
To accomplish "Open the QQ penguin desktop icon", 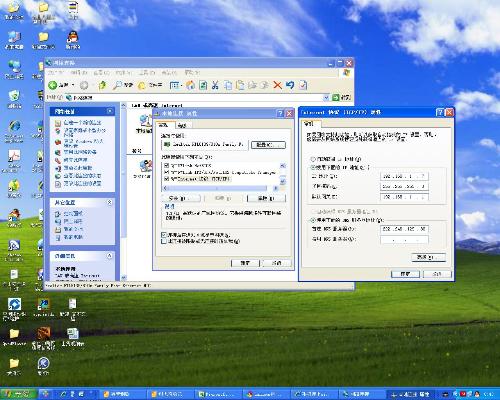I will pyautogui.click(x=73, y=37).
